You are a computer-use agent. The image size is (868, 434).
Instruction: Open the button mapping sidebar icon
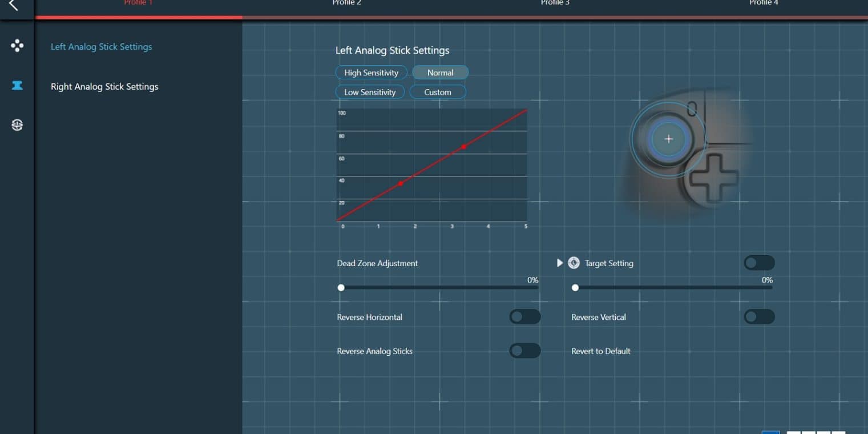[x=17, y=46]
